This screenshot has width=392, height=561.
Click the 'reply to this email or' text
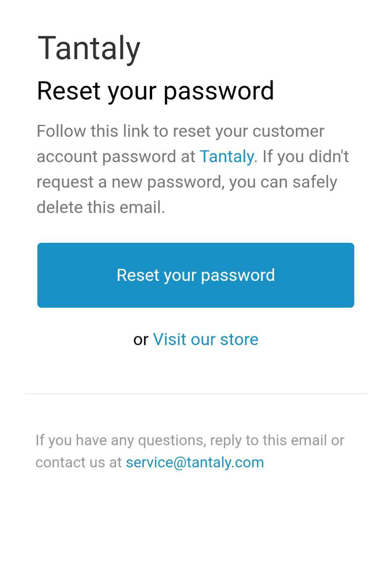pyautogui.click(x=277, y=440)
